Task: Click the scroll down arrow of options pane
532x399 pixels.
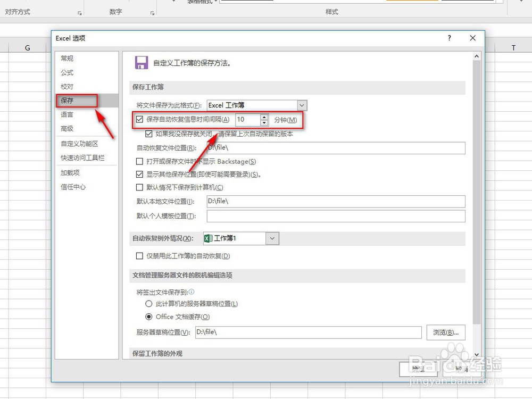Action: tap(477, 355)
